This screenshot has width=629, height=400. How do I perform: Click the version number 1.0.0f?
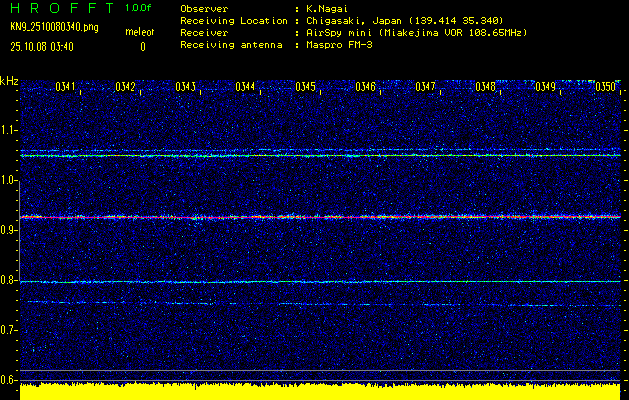tap(139, 7)
